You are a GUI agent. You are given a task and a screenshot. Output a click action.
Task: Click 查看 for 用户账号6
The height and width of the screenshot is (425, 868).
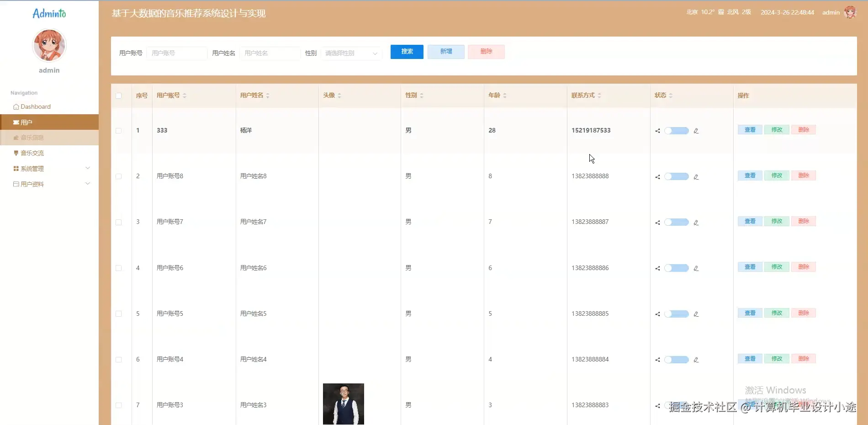750,267
